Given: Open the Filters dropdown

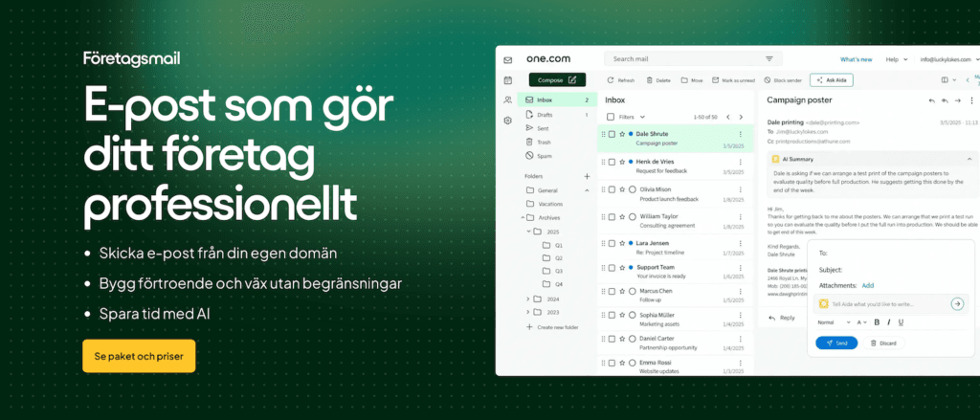Looking at the screenshot, I should pos(632,117).
